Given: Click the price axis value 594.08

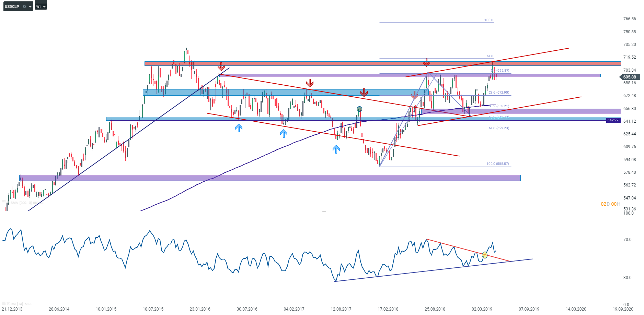Looking at the screenshot, I should point(630,160).
